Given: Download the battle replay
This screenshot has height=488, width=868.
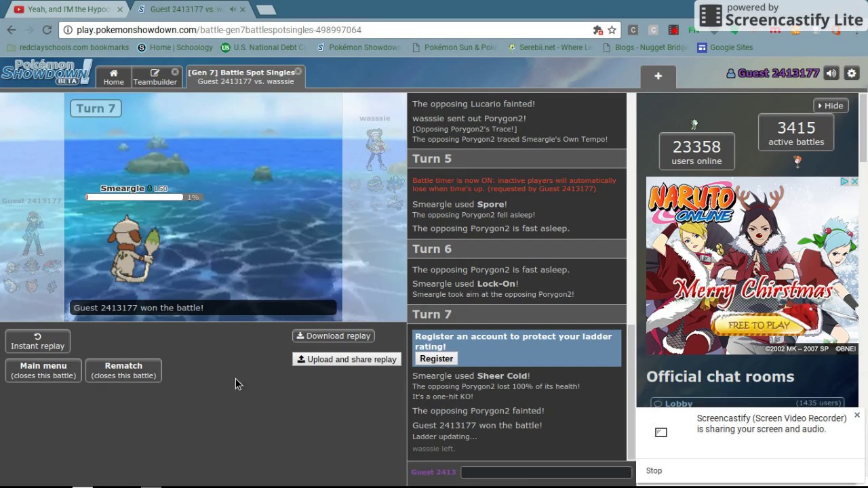Looking at the screenshot, I should pyautogui.click(x=334, y=335).
